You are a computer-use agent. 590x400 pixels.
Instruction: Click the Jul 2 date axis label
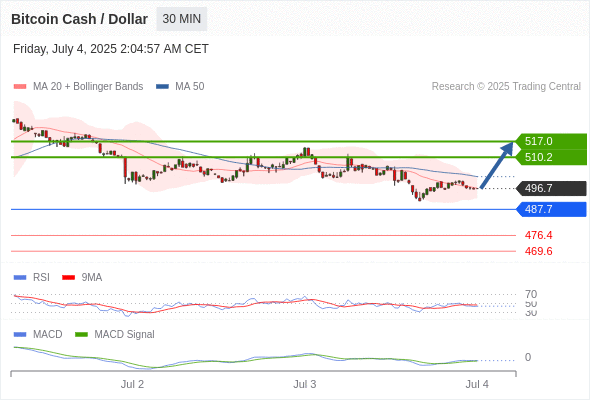tap(132, 384)
